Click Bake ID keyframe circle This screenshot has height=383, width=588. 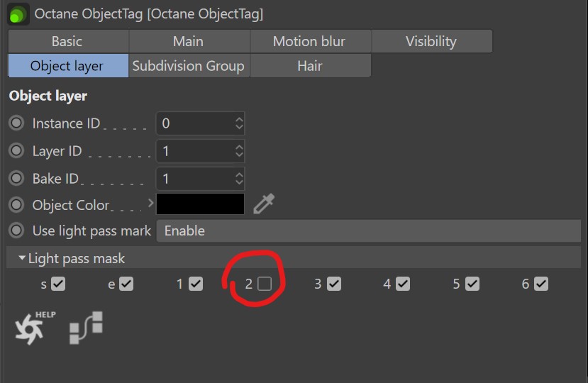(16, 179)
